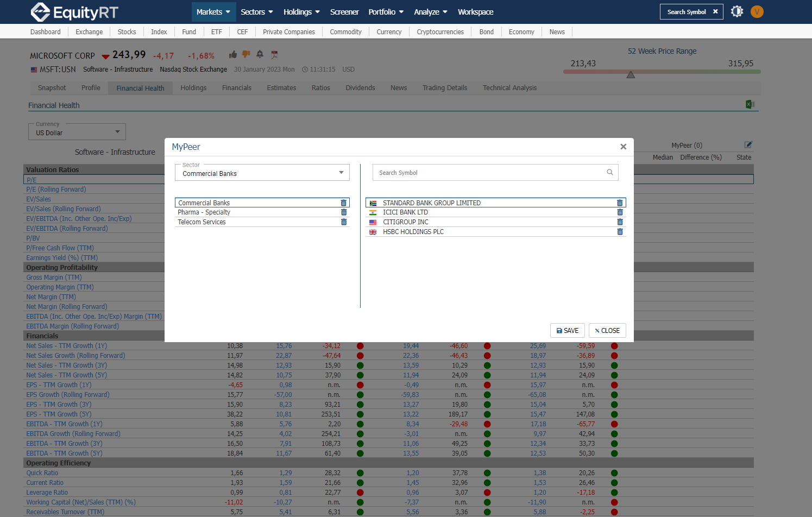Switch to the Financials tab
The image size is (812, 517).
[237, 88]
